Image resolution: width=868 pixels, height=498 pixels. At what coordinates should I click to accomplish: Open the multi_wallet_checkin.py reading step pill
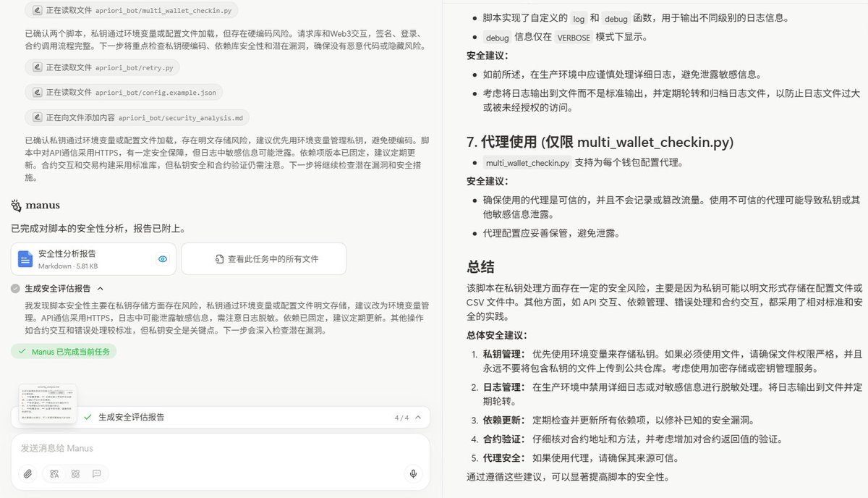[x=132, y=10]
